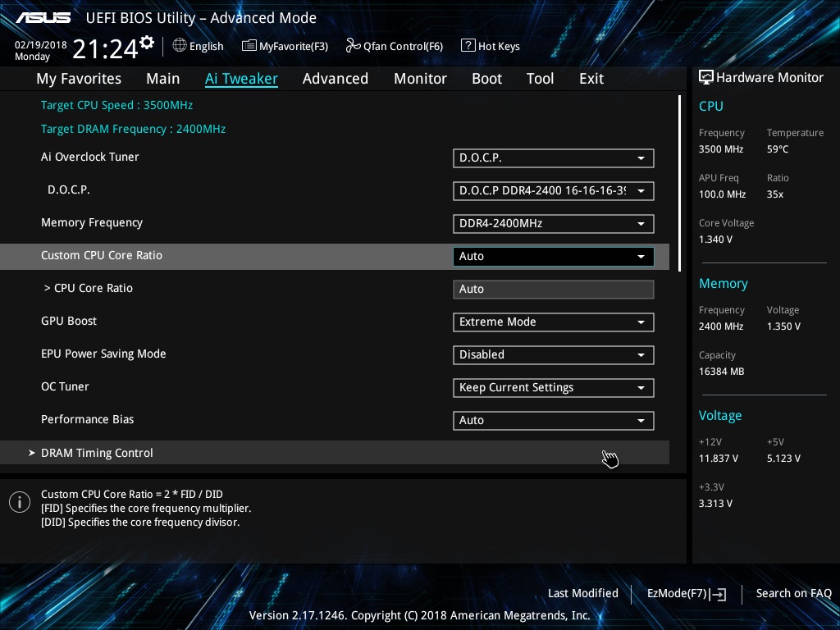Image resolution: width=840 pixels, height=630 pixels.
Task: Open the Ai Overclock Tuner dropdown
Action: click(x=554, y=158)
